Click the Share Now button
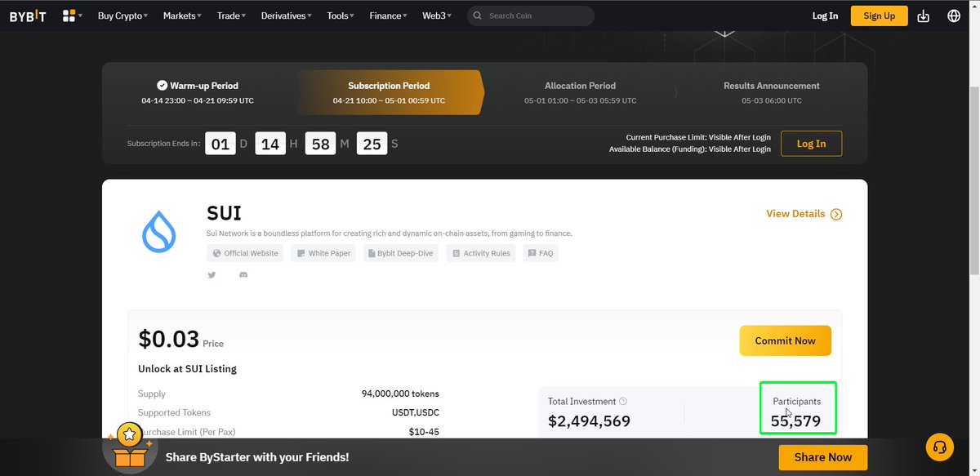This screenshot has width=980, height=476. tap(823, 457)
